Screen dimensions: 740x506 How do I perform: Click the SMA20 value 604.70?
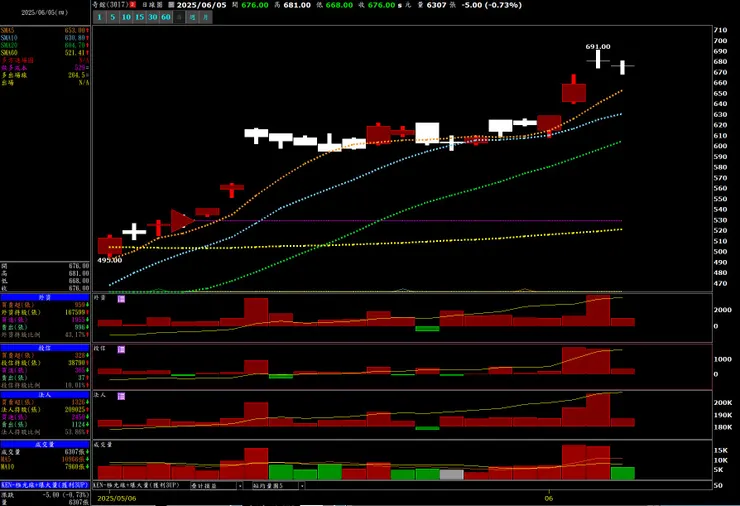click(x=76, y=45)
